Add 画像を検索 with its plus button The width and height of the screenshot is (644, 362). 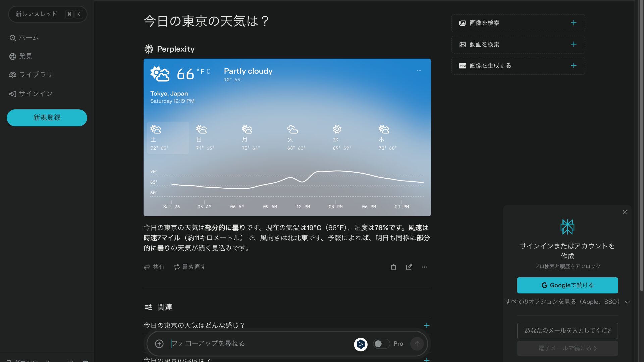point(574,23)
